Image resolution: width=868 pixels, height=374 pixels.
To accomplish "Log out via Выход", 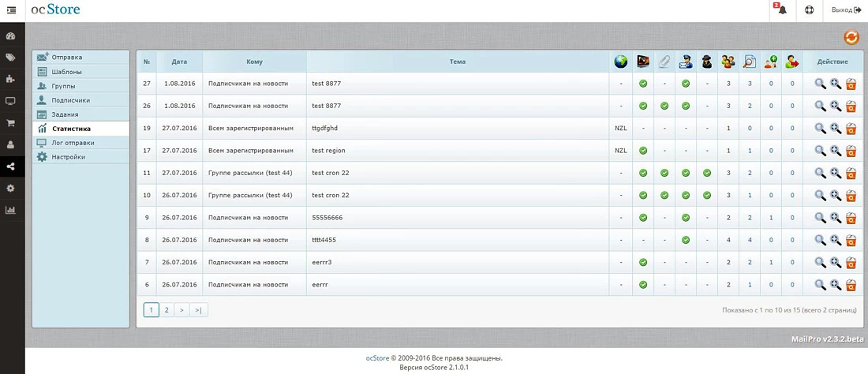I will 847,10.
